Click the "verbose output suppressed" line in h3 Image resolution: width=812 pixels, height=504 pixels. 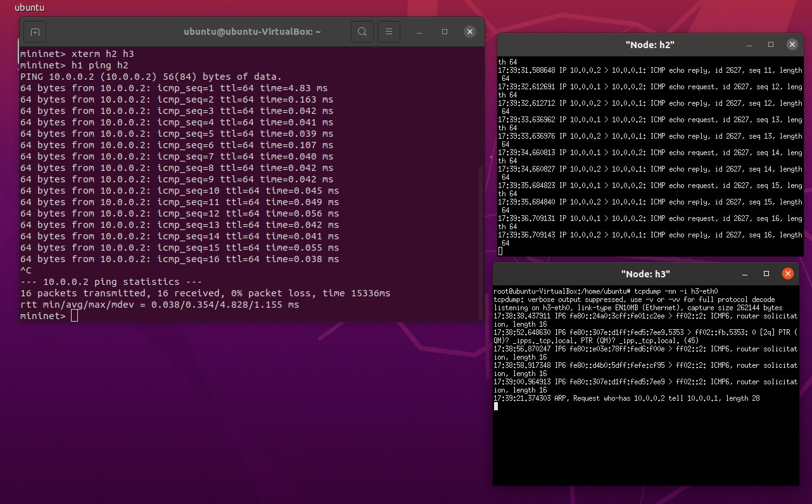coord(635,299)
